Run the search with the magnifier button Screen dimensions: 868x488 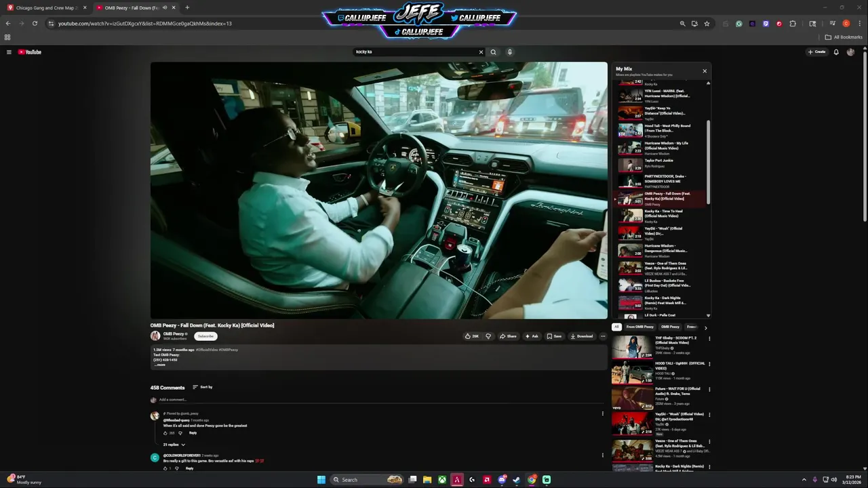[x=493, y=52]
